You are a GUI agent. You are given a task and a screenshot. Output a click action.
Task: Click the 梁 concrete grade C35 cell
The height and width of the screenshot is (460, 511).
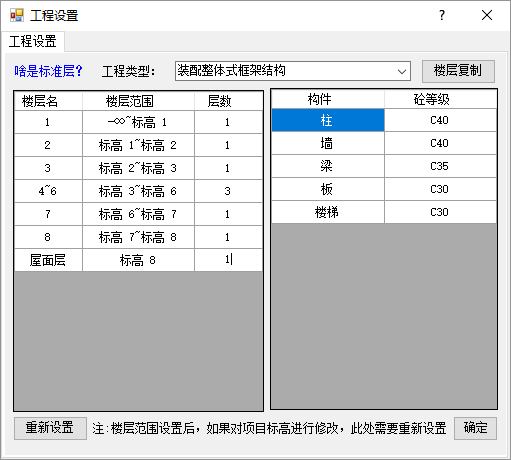440,166
